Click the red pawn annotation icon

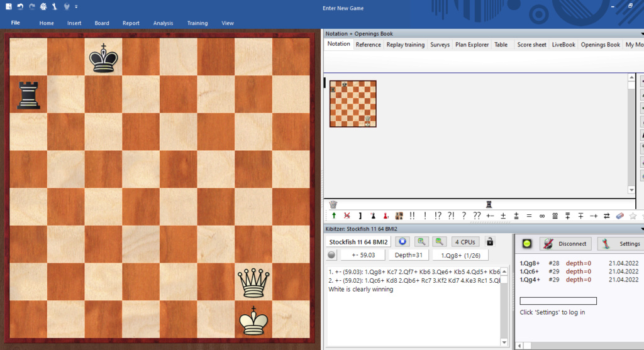pyautogui.click(x=386, y=216)
